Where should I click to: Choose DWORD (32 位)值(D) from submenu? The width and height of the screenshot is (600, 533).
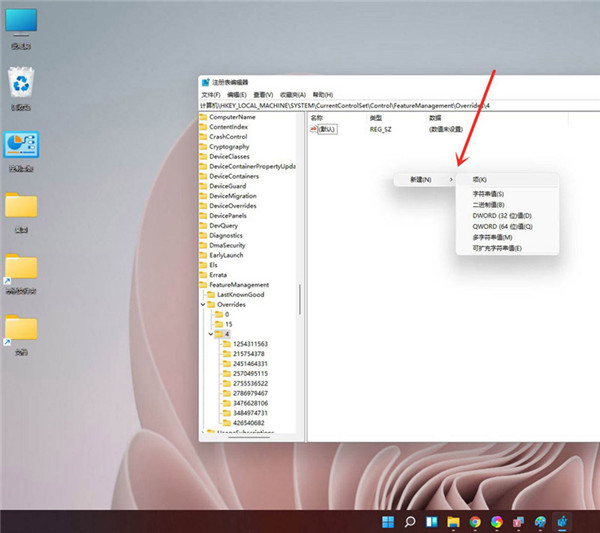coord(501,215)
